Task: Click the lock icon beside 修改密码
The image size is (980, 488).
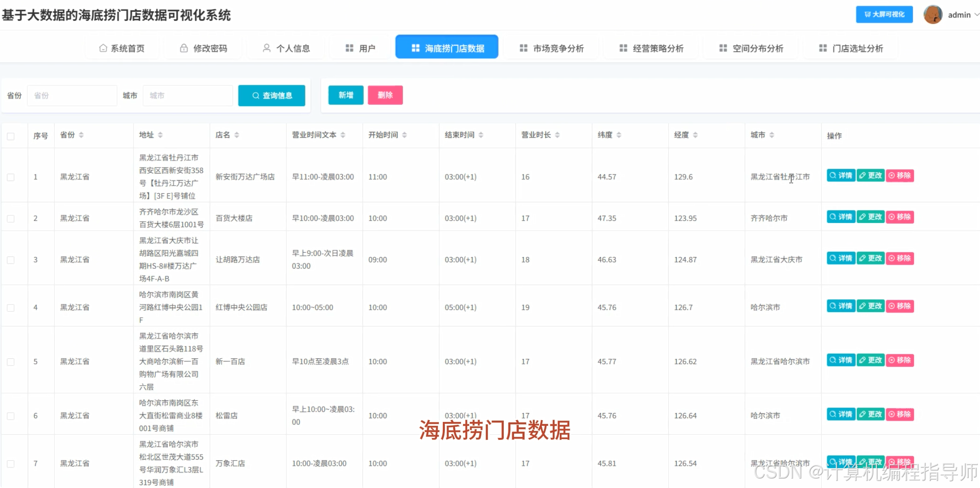Action: [x=184, y=48]
